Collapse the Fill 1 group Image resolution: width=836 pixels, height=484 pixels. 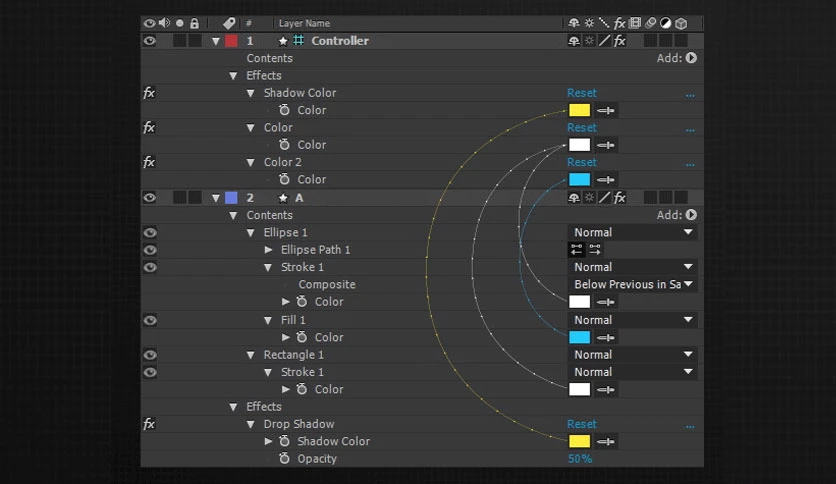pyautogui.click(x=268, y=320)
